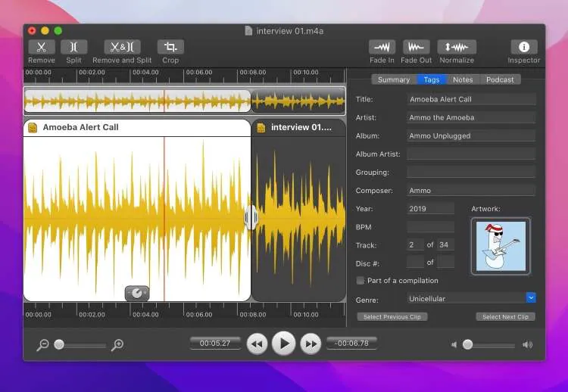Click the remaining time display -00:06.78
Viewport: 568px width, 392px height.
pyautogui.click(x=351, y=343)
